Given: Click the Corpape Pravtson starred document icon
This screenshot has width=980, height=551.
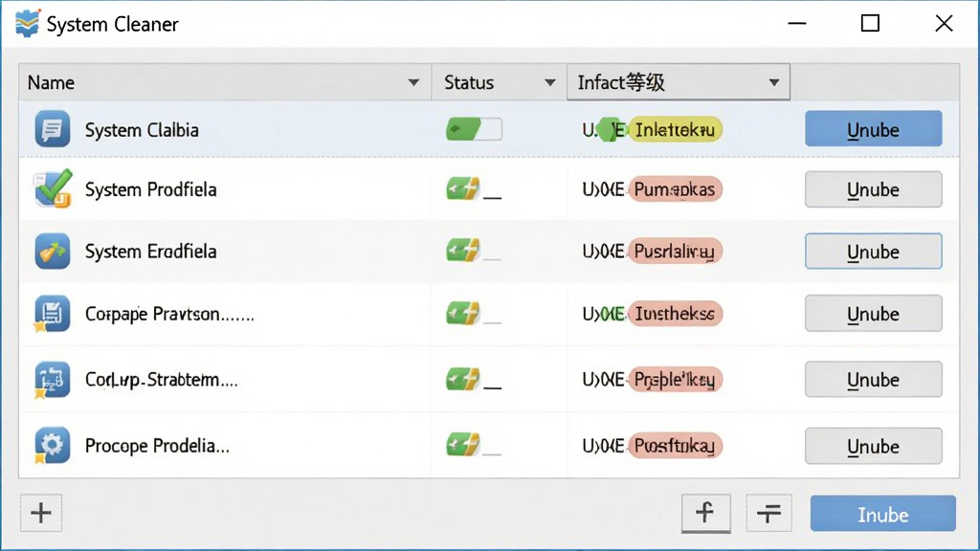Looking at the screenshot, I should (x=52, y=314).
